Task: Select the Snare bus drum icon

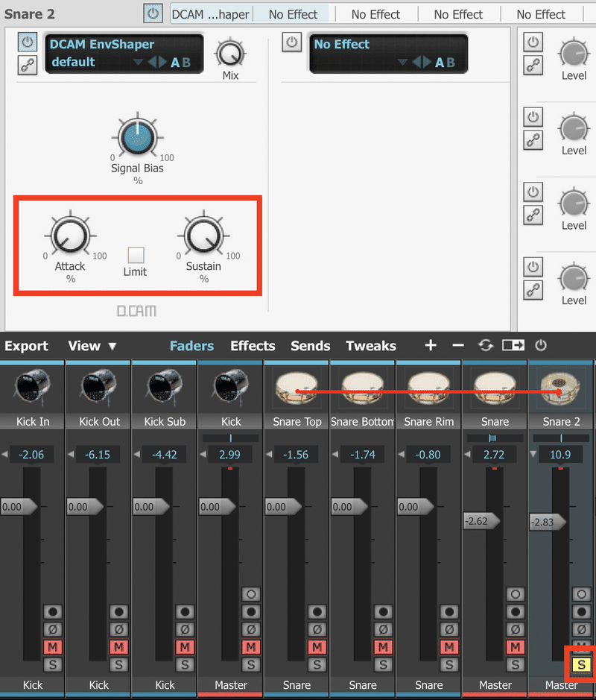Action: pos(495,388)
